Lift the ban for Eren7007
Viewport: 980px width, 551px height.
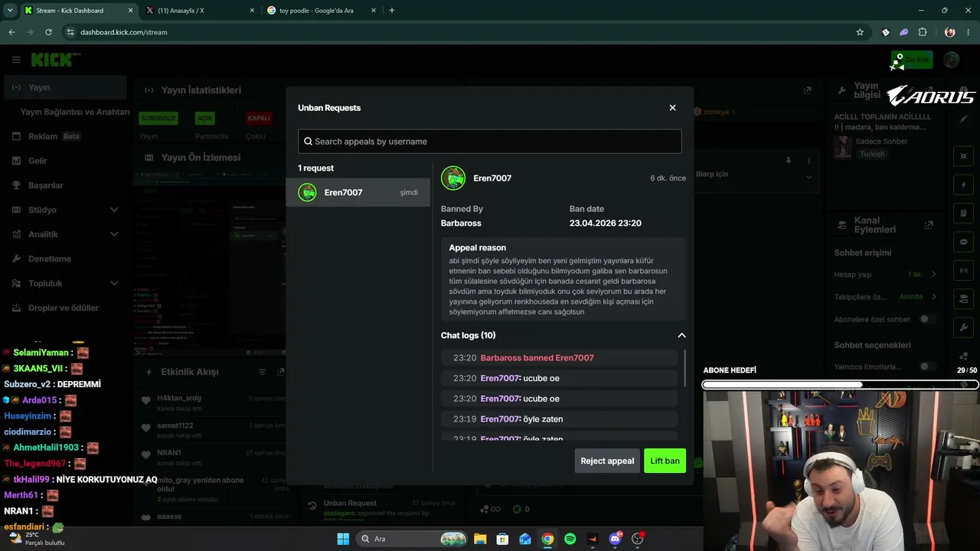click(x=665, y=461)
